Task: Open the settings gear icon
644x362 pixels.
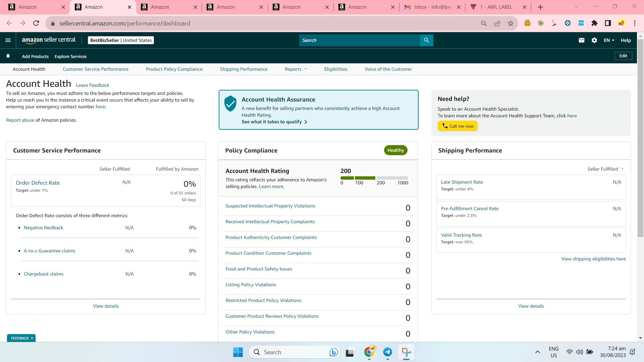Action: 594,40
